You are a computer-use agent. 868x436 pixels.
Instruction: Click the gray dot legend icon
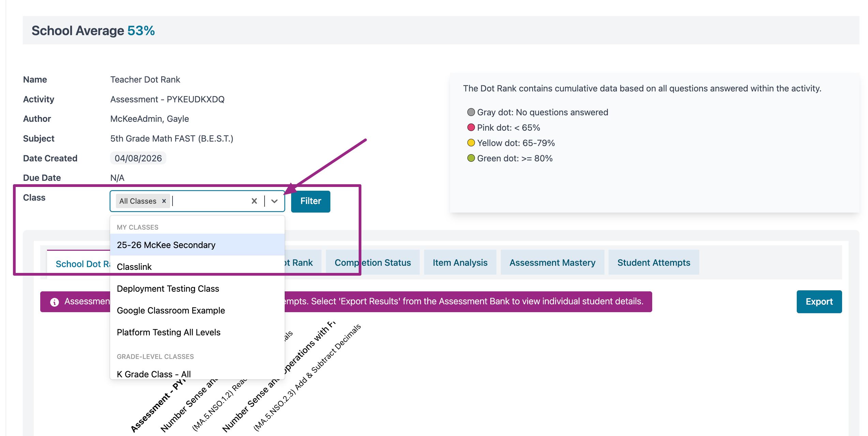(471, 112)
